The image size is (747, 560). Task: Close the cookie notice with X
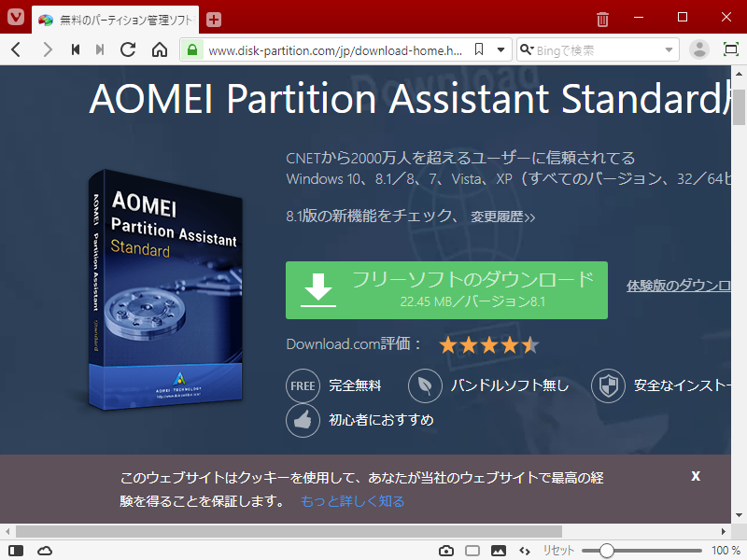(696, 476)
